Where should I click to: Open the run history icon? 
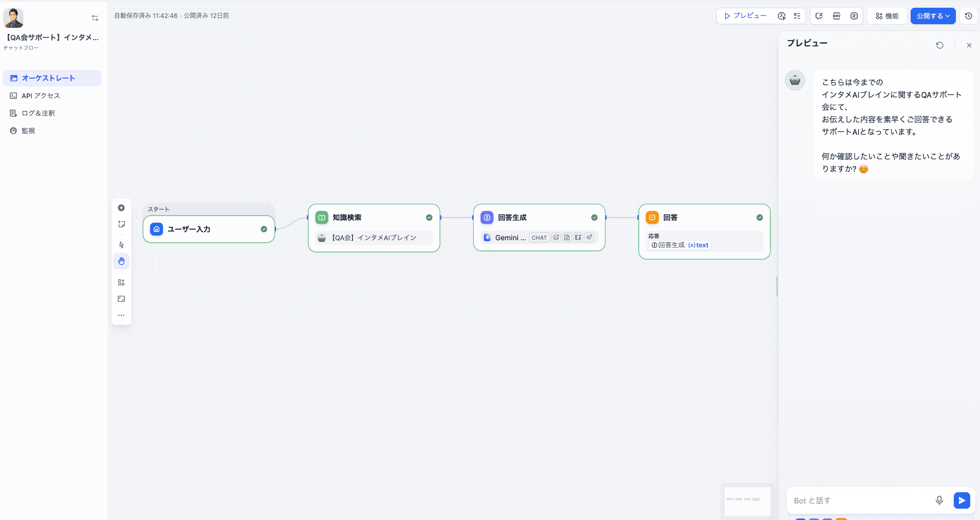tap(782, 16)
